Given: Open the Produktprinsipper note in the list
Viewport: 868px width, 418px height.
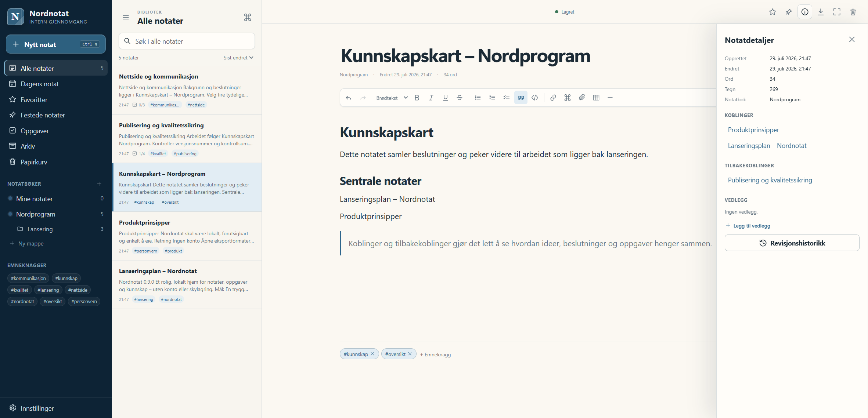Looking at the screenshot, I should [187, 236].
